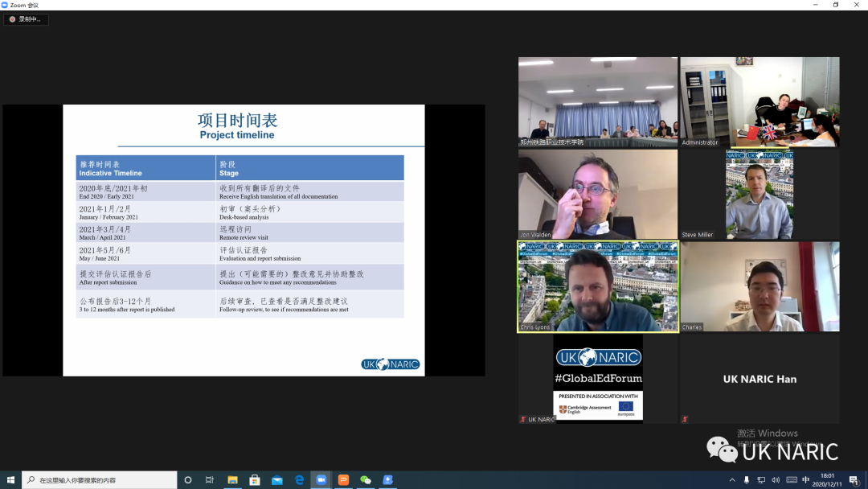Open Mail app from the taskbar
This screenshot has height=489, width=868.
click(276, 479)
